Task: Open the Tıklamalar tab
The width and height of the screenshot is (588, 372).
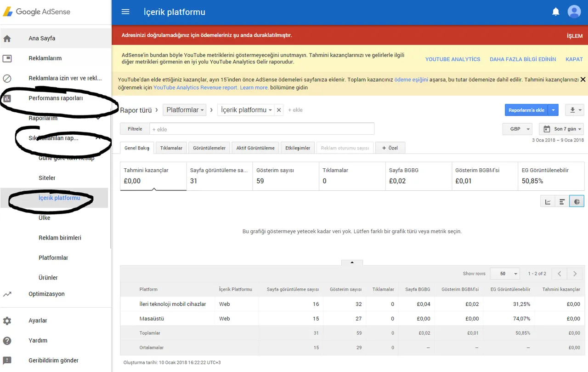Action: pos(171,148)
